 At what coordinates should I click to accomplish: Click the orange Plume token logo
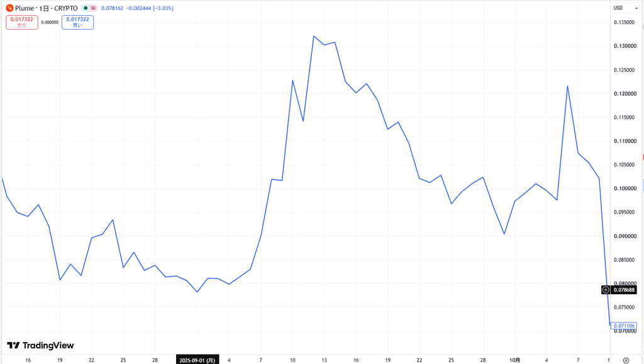tap(9, 8)
